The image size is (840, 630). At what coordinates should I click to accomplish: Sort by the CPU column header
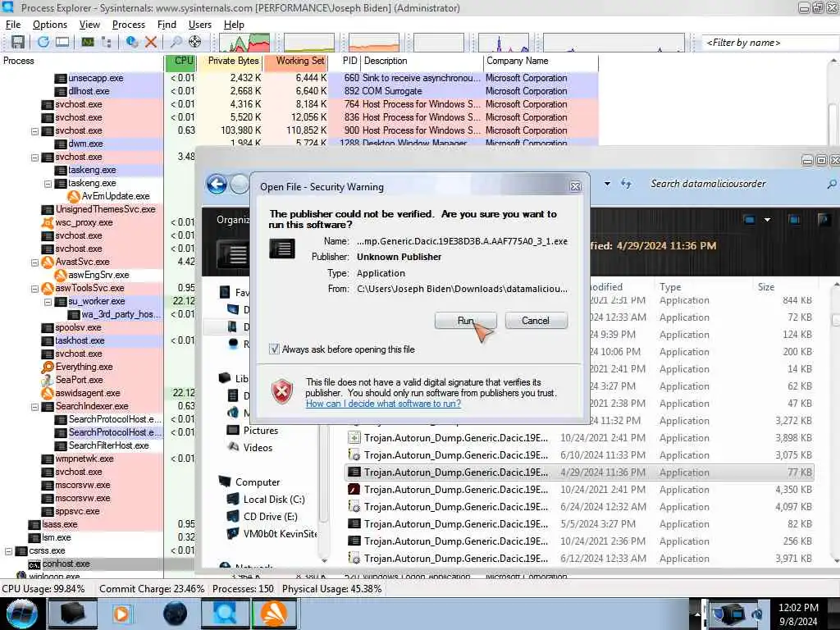(x=180, y=61)
